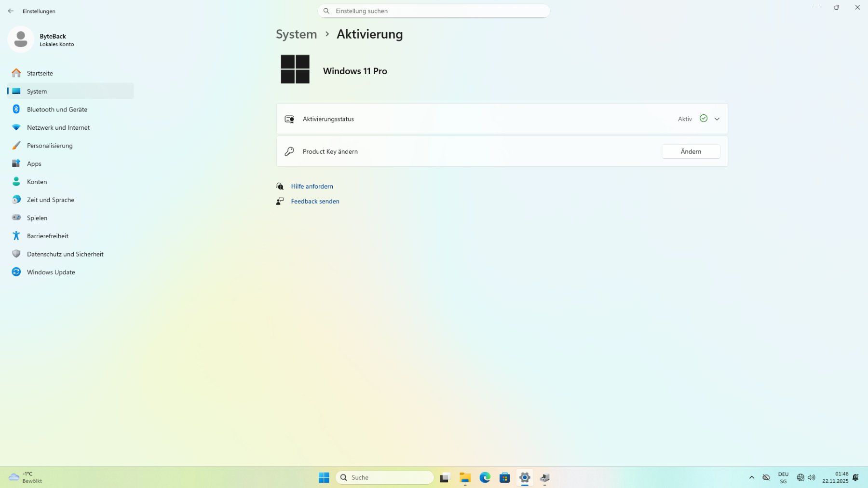Image resolution: width=868 pixels, height=488 pixels.
Task: Click the Aktivierungsstatus row label
Action: click(328, 119)
